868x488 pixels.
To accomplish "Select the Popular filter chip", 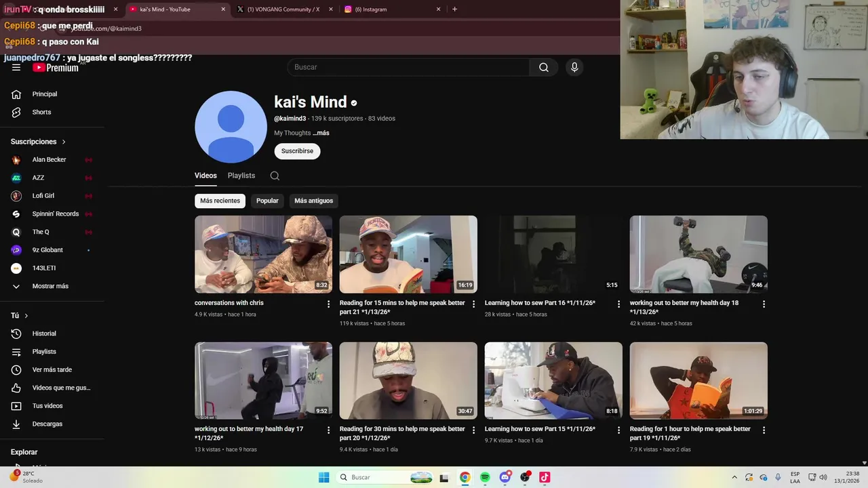I will point(267,201).
